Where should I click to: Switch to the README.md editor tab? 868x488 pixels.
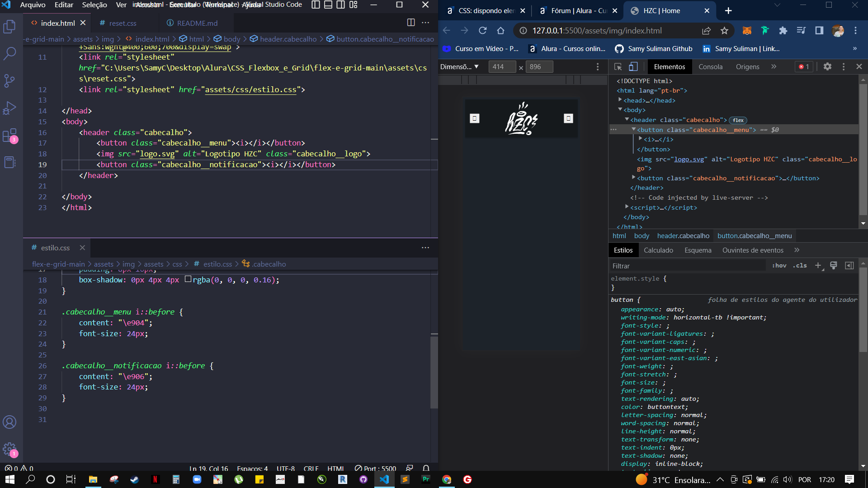pos(197,23)
